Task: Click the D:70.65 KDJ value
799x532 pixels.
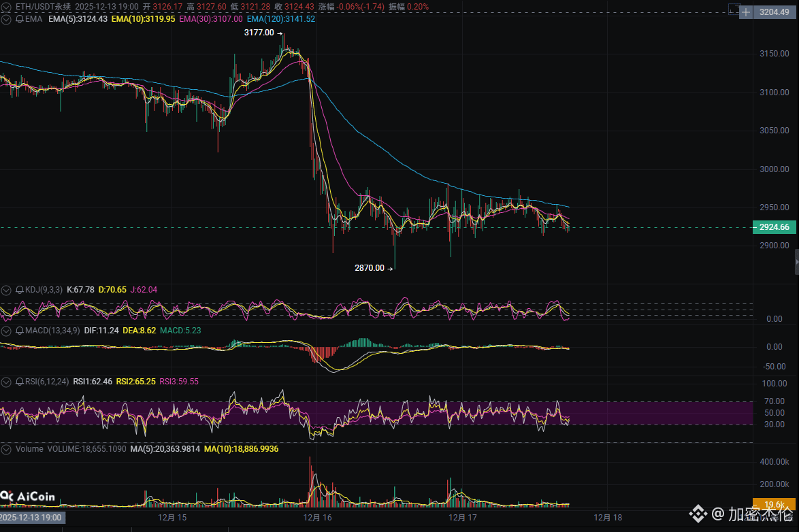Action: 112,290
